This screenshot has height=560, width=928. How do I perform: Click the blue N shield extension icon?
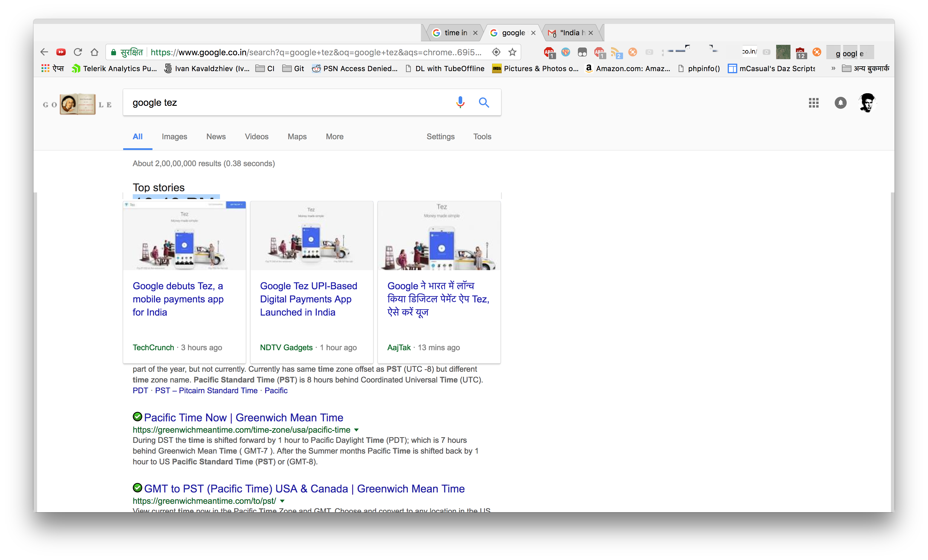[566, 52]
